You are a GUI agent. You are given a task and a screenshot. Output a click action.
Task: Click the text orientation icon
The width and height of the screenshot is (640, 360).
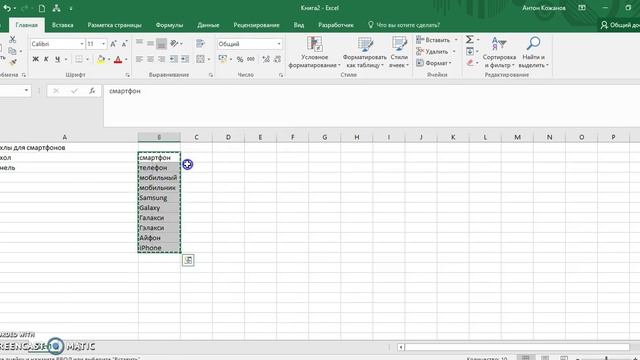175,43
